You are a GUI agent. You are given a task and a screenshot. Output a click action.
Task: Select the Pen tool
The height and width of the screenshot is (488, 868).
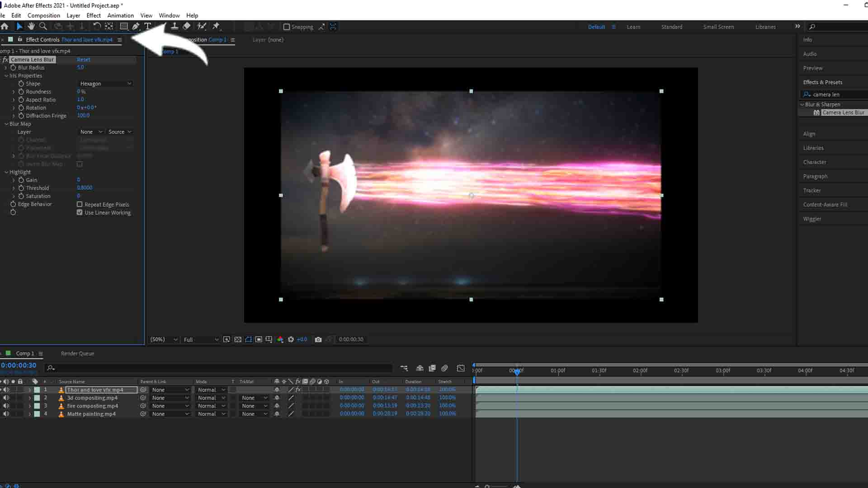point(136,26)
